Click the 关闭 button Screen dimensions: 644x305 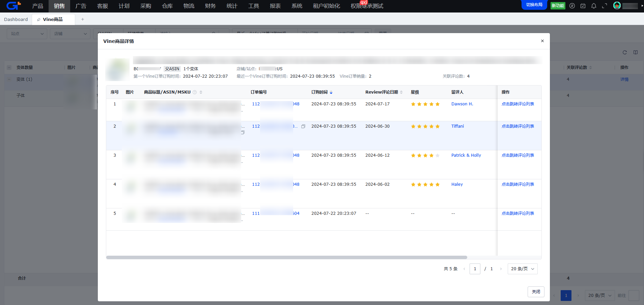pyautogui.click(x=536, y=292)
